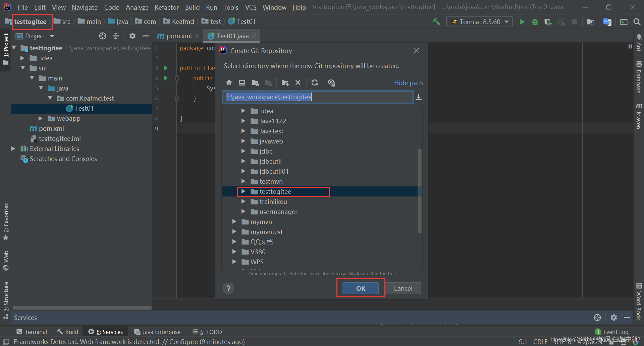Click the CRLF line separator status
The width and height of the screenshot is (644, 346).
coord(540,342)
